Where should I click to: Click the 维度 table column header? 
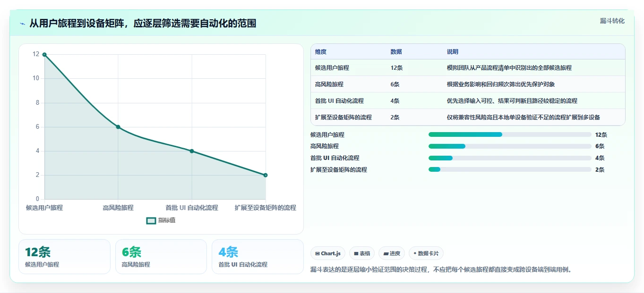tap(321, 52)
